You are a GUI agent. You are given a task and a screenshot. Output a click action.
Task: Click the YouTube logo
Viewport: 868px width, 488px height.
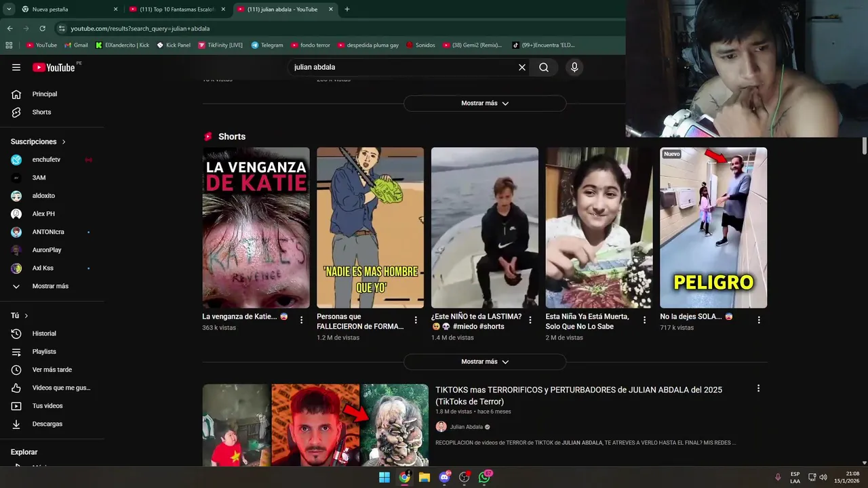click(x=54, y=67)
